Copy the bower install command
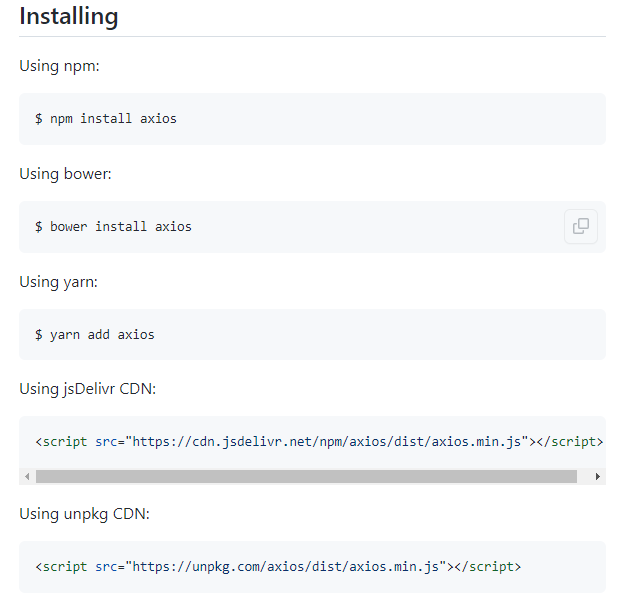This screenshot has height=599, width=637. (580, 226)
